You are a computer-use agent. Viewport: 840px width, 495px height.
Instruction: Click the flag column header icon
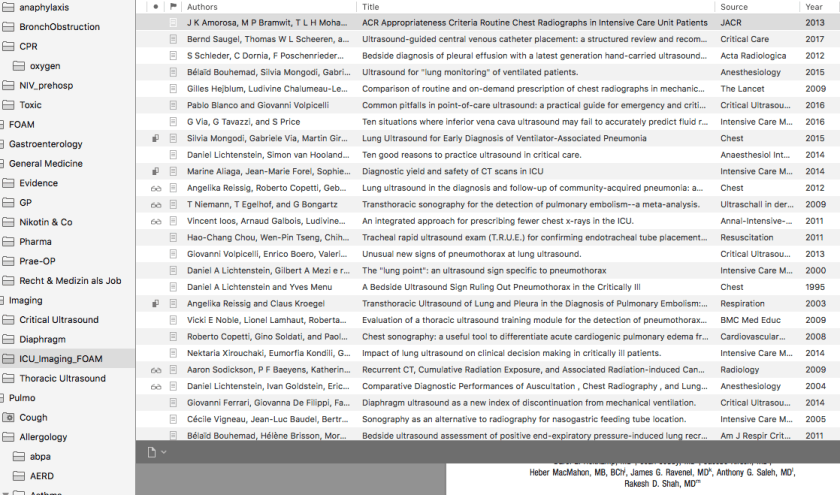[172, 7]
